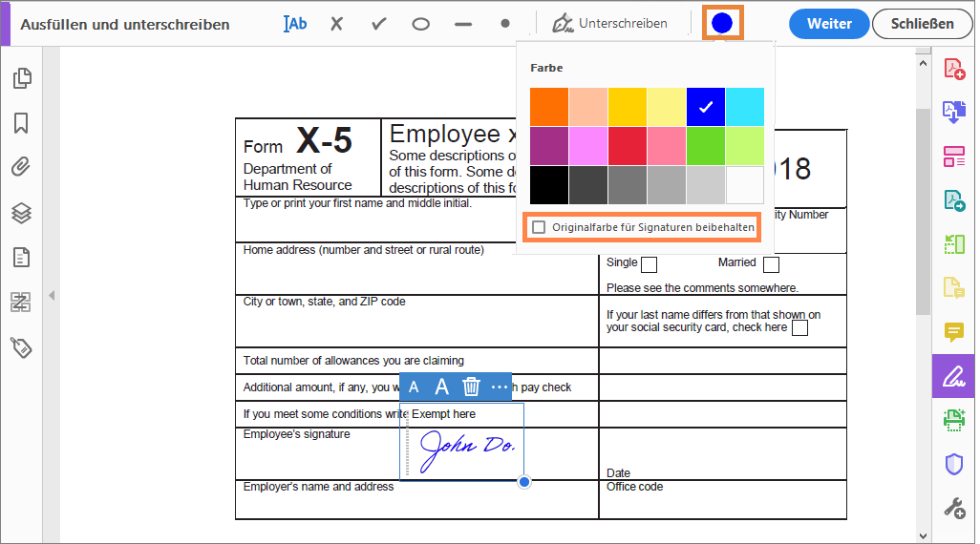This screenshot has height=544, width=980.
Task: Click scrollbar up arrow
Action: (x=923, y=63)
